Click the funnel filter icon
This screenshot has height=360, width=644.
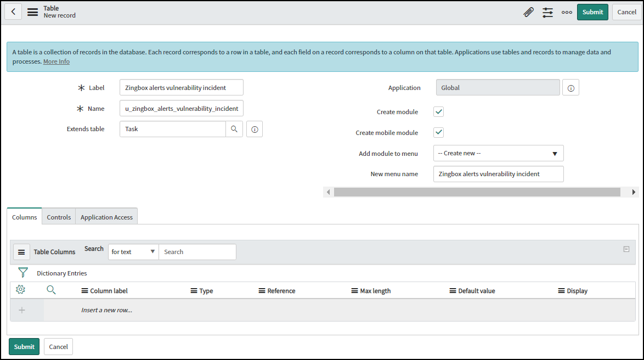pyautogui.click(x=22, y=273)
